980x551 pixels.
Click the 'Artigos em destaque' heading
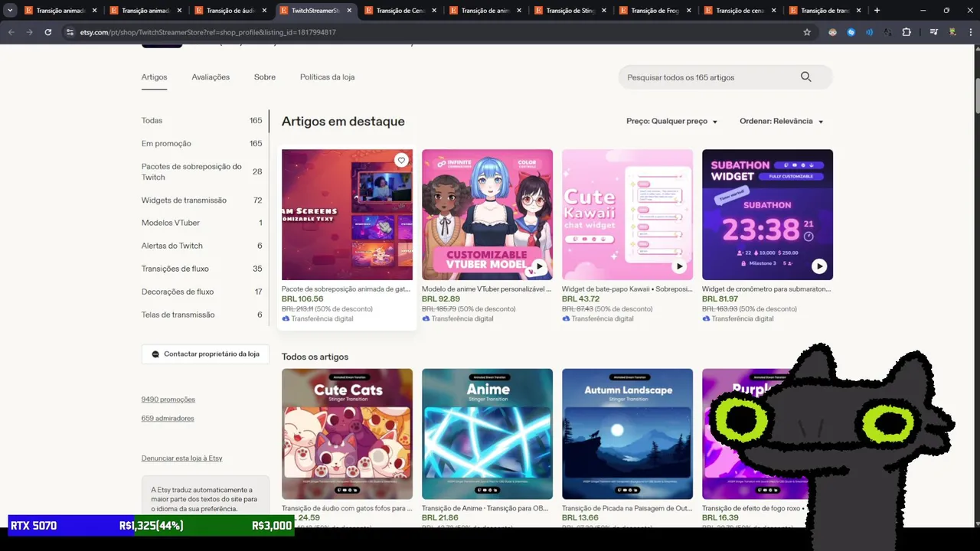coord(343,121)
